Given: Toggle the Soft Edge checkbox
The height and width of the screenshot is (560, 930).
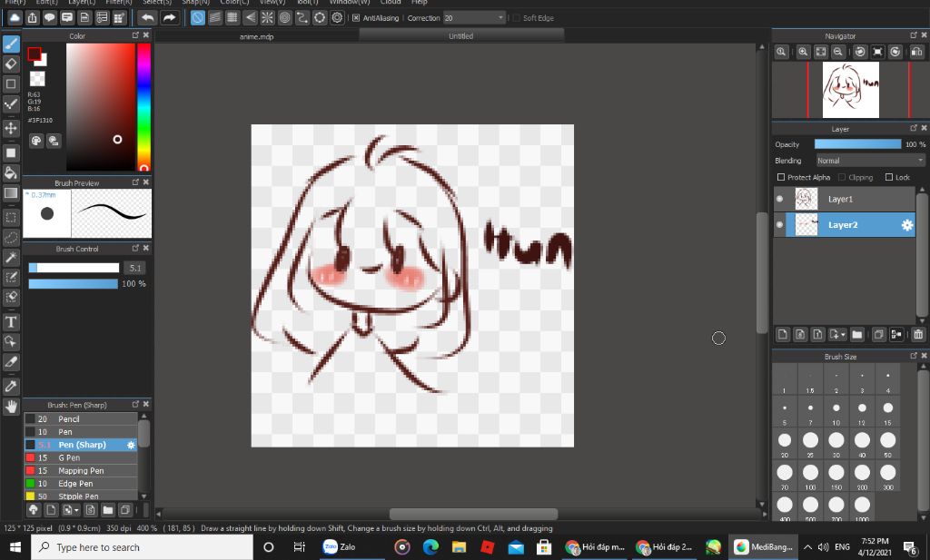Looking at the screenshot, I should point(516,18).
